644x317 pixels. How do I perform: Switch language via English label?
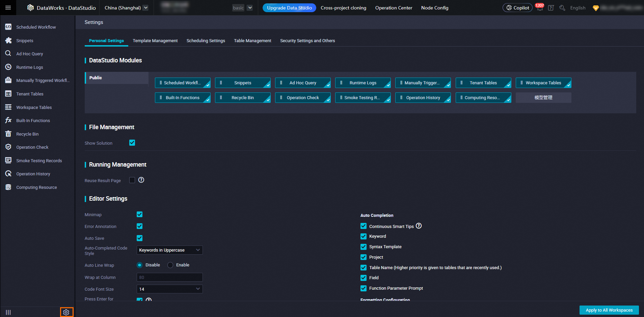(x=578, y=8)
